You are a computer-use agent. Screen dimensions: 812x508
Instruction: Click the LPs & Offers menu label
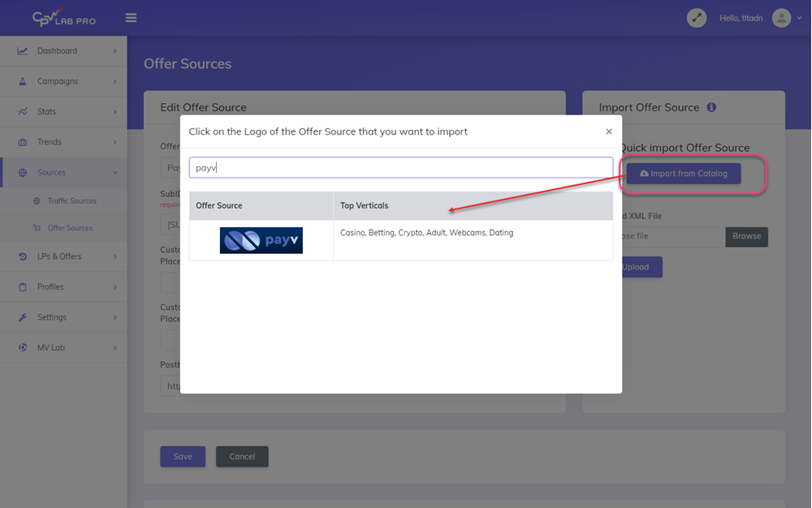pos(59,256)
